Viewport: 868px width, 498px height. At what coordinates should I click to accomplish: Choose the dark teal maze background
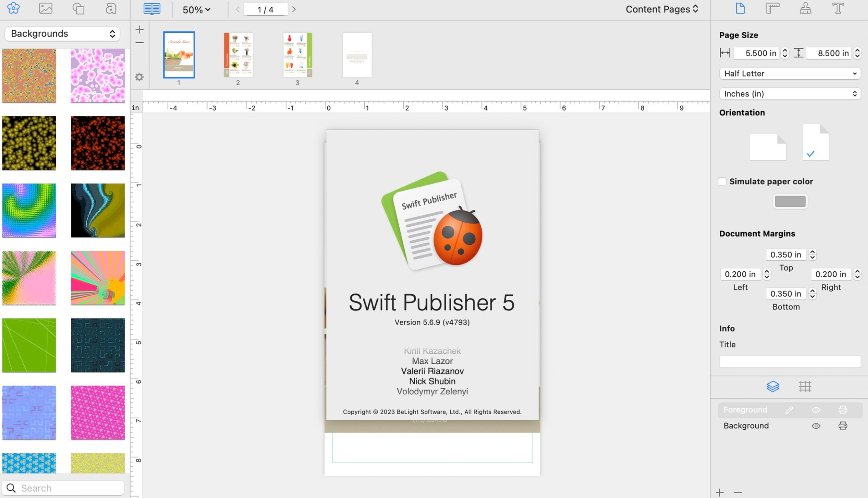[98, 345]
